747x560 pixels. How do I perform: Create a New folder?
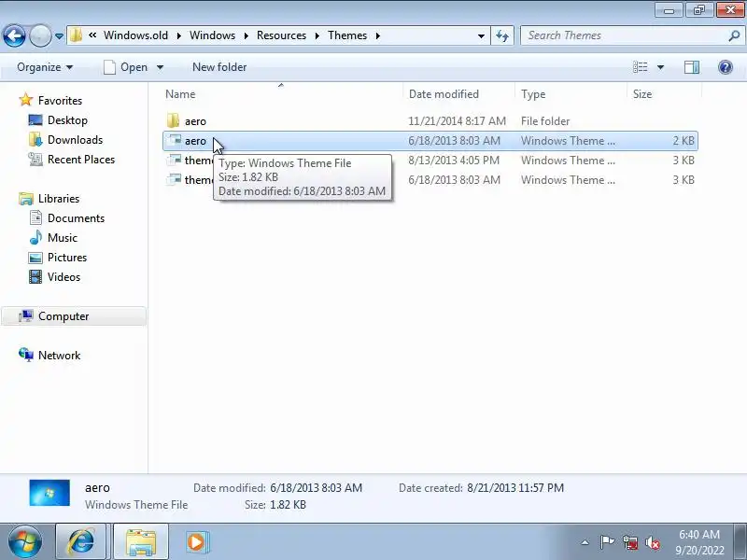click(x=219, y=67)
